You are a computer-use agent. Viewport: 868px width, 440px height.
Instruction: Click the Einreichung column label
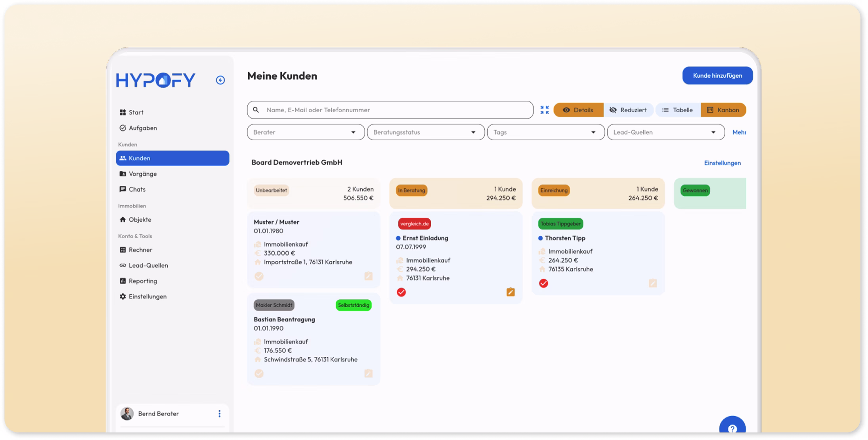(554, 190)
